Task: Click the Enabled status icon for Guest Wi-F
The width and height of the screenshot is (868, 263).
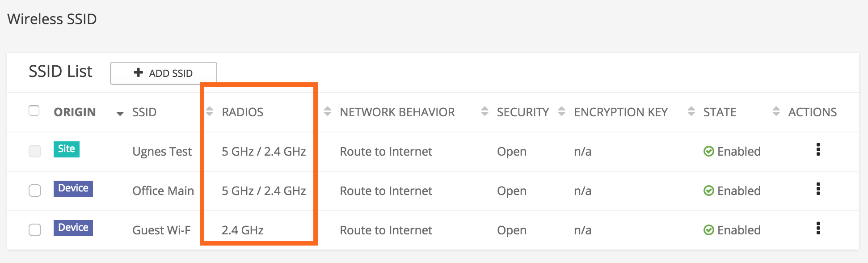Action: point(709,230)
